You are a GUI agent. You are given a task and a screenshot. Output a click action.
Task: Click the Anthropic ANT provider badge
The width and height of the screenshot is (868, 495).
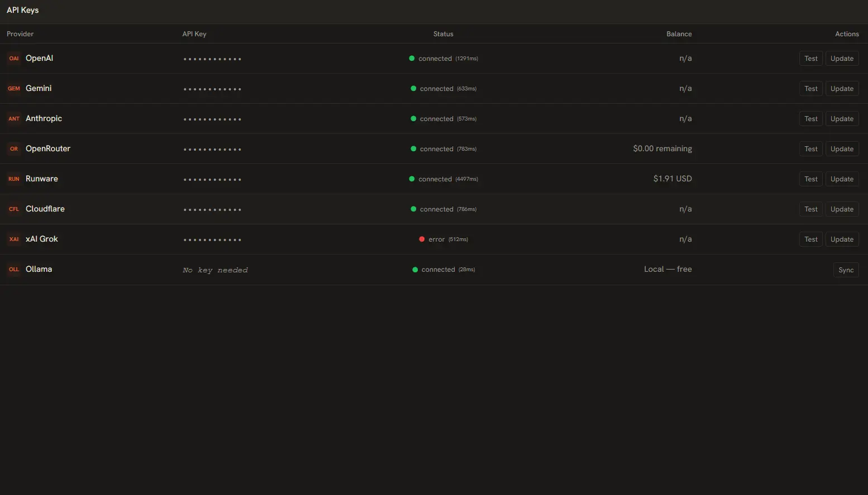coord(14,119)
